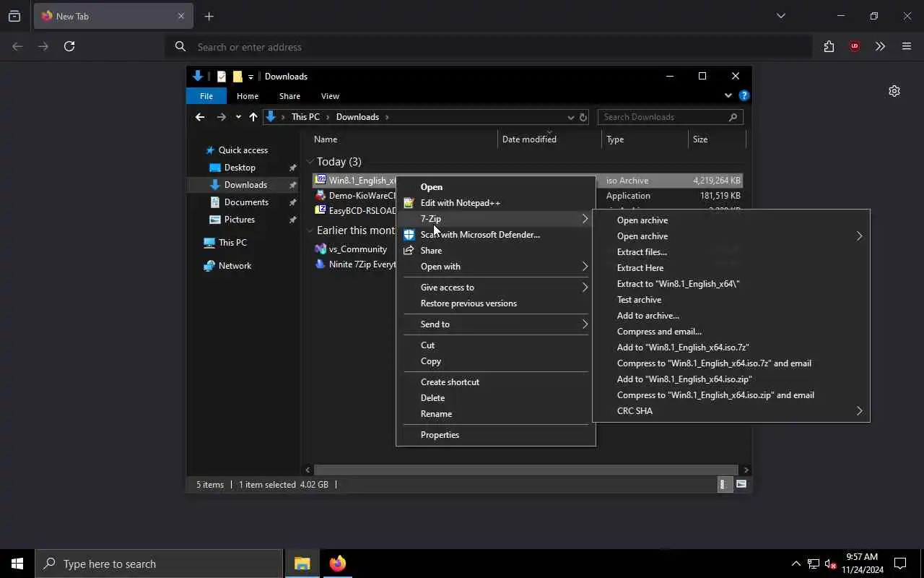924x578 pixels.
Task: Click the search magnifier in Search Downloads box
Action: (733, 117)
